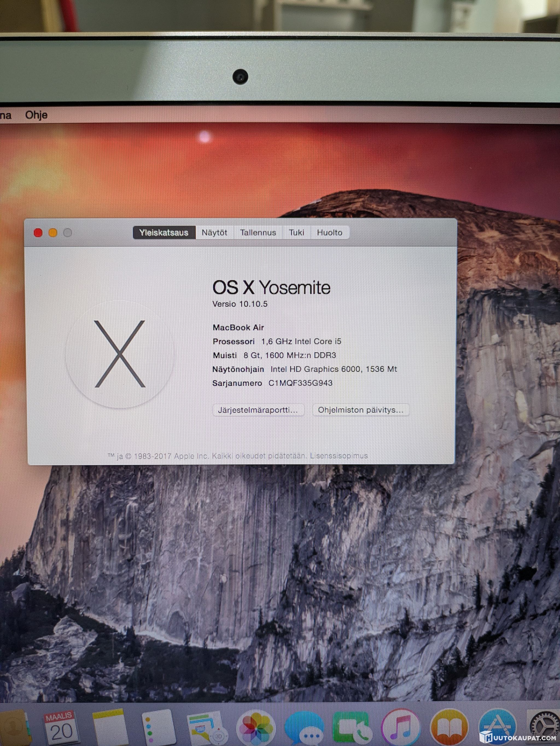The image size is (560, 746).
Task: Switch to the Näytöt tab
Action: [214, 233]
